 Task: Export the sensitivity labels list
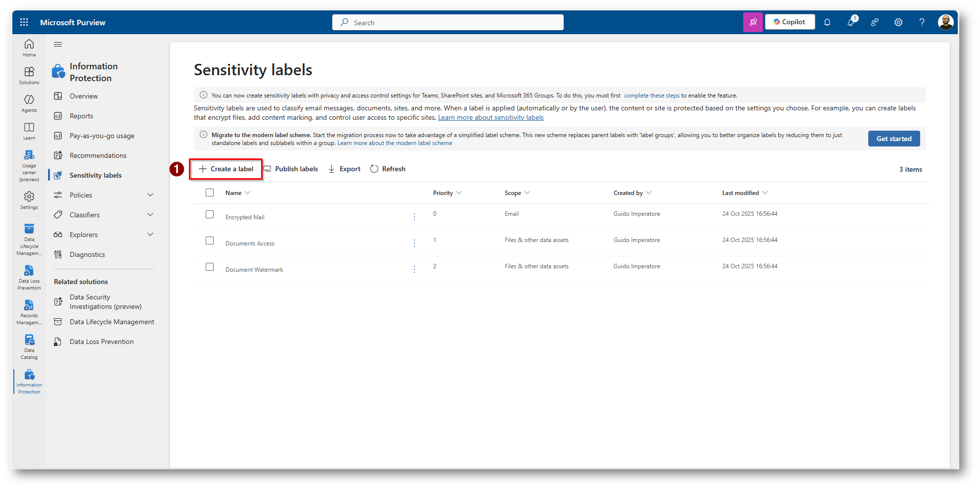[345, 169]
